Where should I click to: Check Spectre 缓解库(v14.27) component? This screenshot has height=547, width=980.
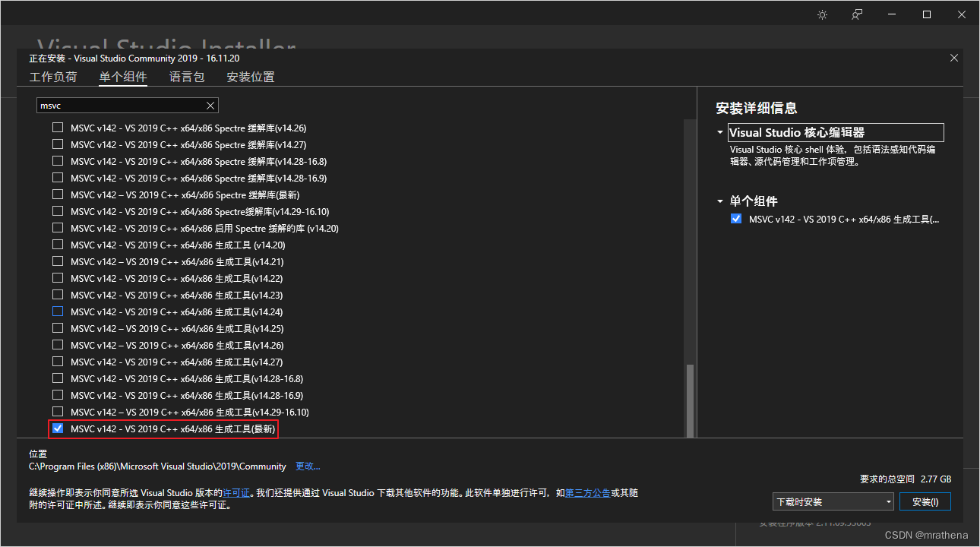click(58, 144)
